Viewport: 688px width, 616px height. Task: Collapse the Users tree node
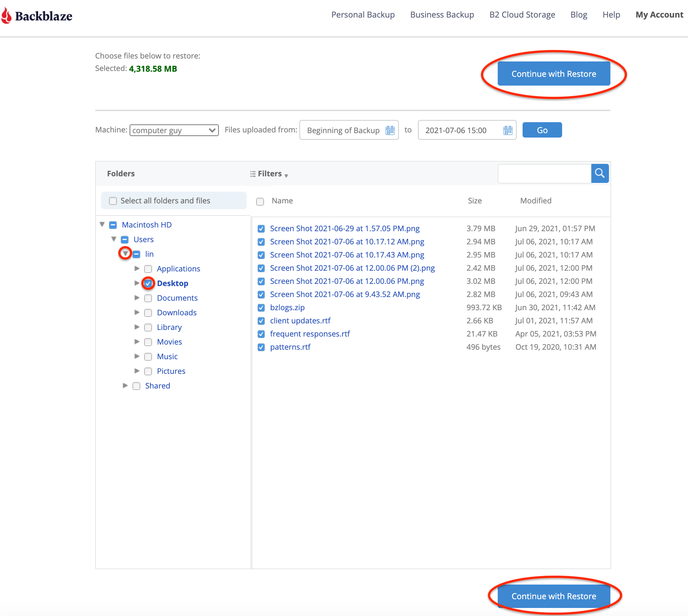(114, 239)
